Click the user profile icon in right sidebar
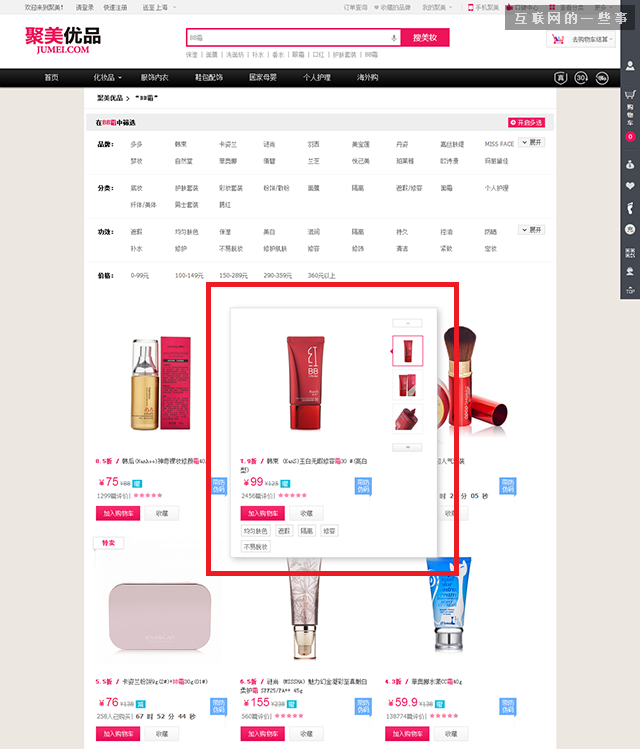 point(630,64)
